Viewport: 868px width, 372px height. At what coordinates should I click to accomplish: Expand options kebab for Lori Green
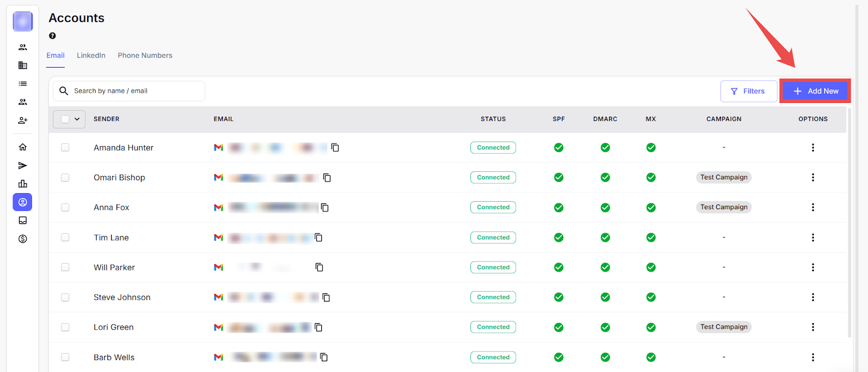pyautogui.click(x=813, y=327)
